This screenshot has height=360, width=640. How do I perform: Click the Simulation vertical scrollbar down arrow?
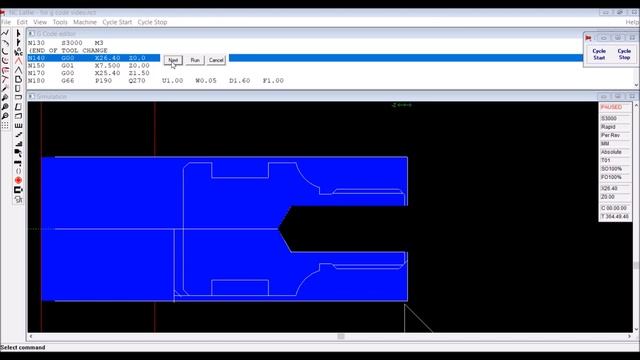click(636, 329)
